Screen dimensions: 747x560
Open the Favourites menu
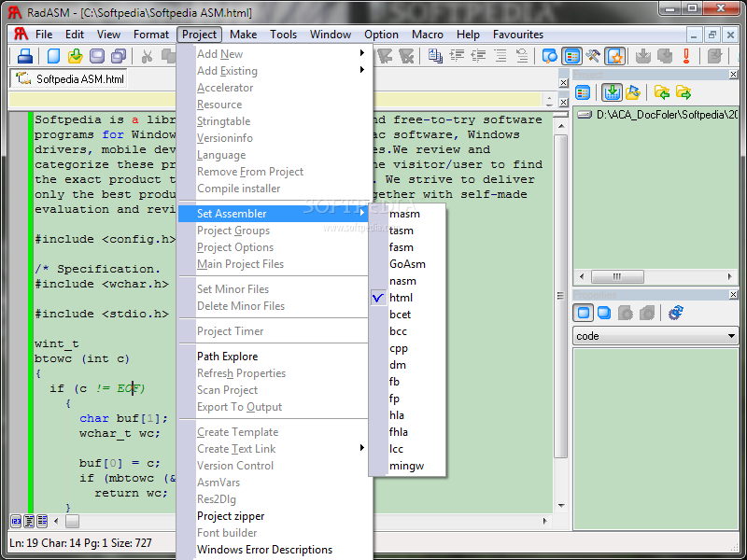click(518, 35)
